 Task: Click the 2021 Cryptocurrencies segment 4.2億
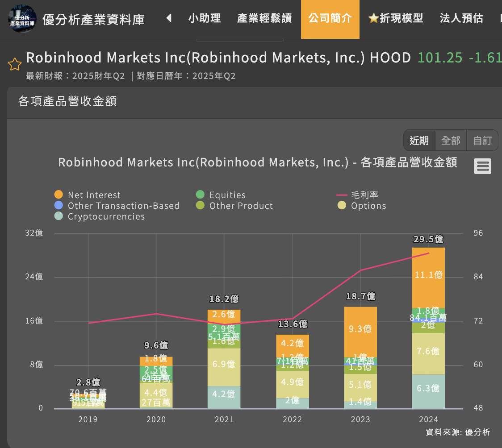224,397
